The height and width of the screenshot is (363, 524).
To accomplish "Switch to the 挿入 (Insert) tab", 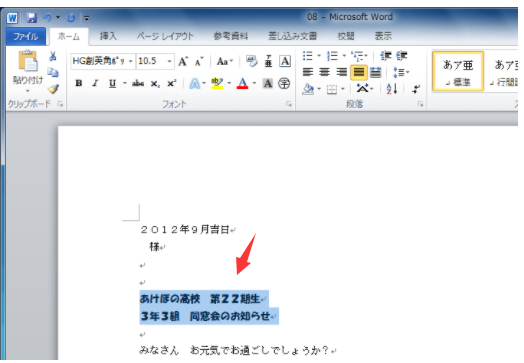I will [108, 36].
